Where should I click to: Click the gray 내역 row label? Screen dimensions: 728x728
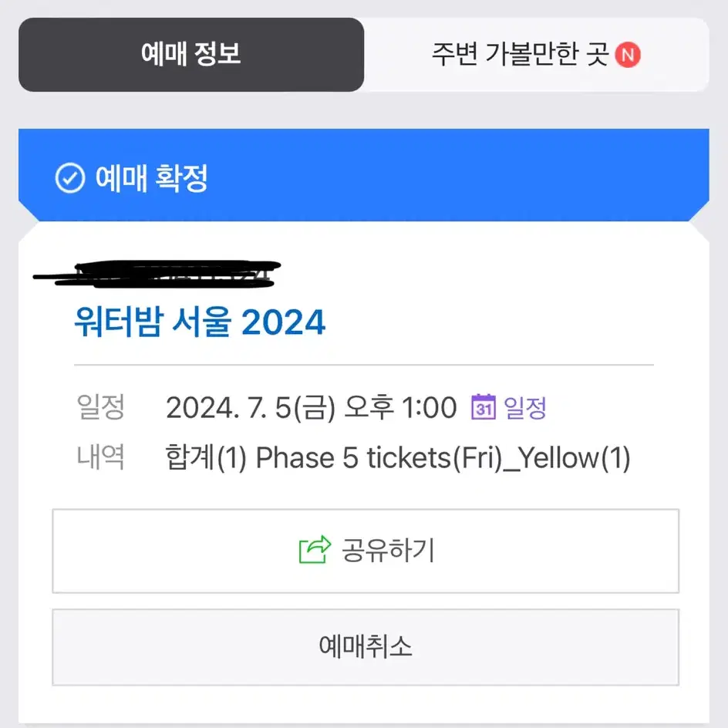(x=101, y=457)
